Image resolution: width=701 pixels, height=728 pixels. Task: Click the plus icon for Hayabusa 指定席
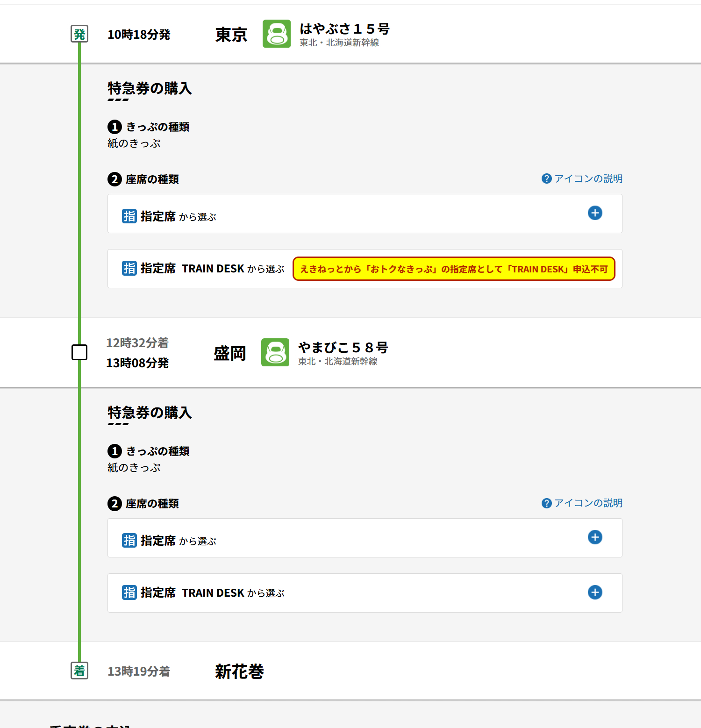(x=594, y=213)
